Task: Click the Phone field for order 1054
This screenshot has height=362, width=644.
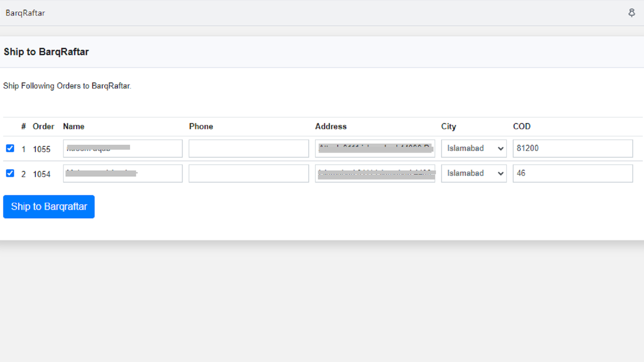Action: (249, 173)
